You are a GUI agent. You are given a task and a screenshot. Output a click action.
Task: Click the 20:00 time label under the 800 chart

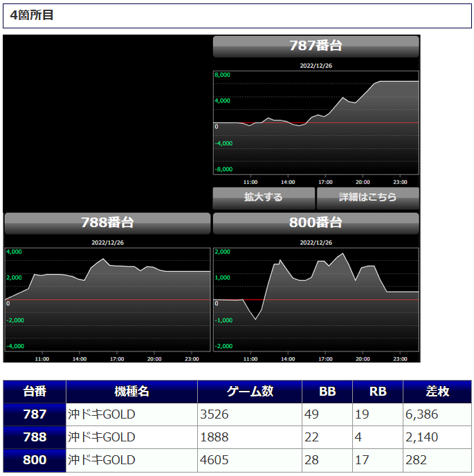pyautogui.click(x=363, y=359)
